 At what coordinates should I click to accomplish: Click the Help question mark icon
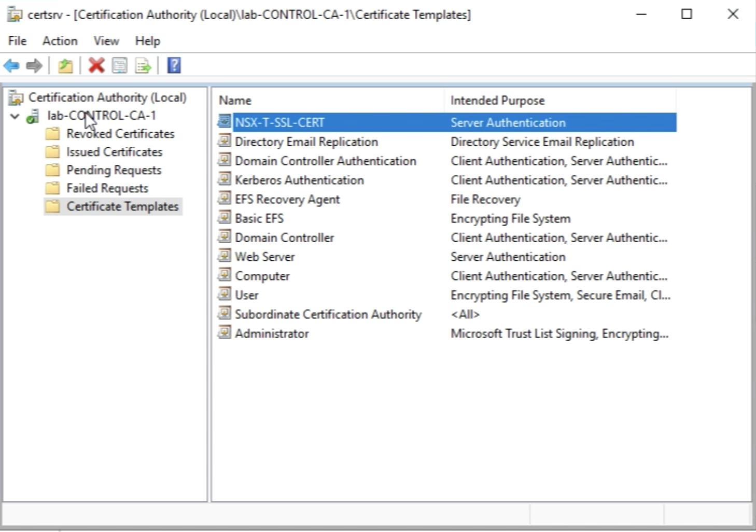[174, 65]
